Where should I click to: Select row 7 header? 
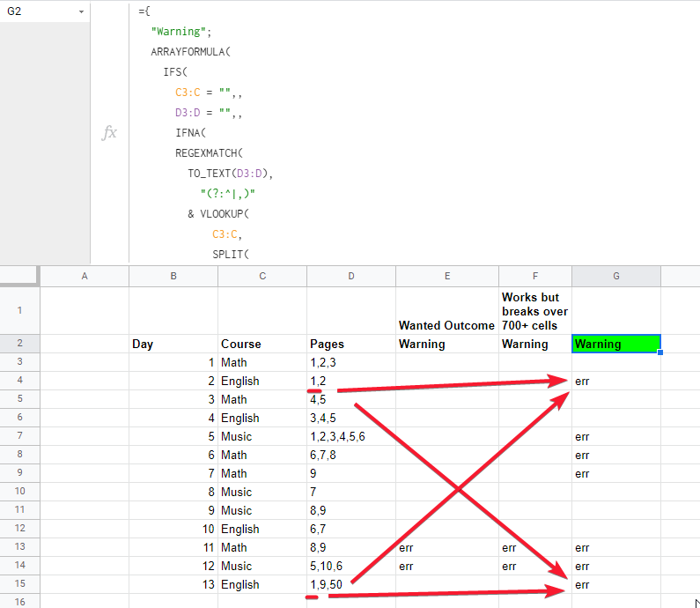click(x=19, y=436)
